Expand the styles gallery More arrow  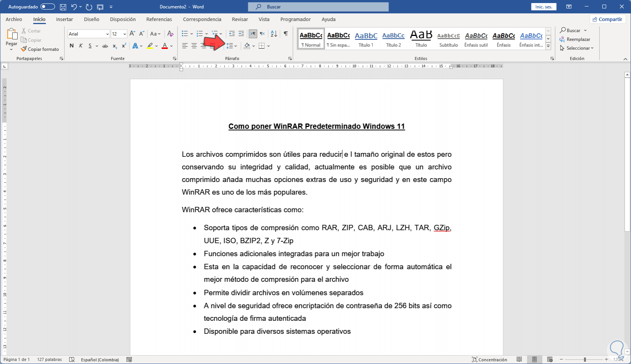click(x=548, y=46)
